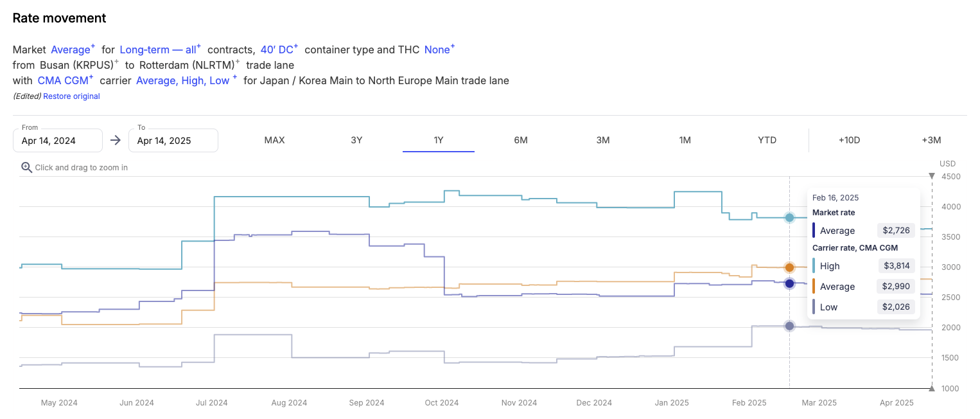Click the bottom triangle marker at chart end

932,388
